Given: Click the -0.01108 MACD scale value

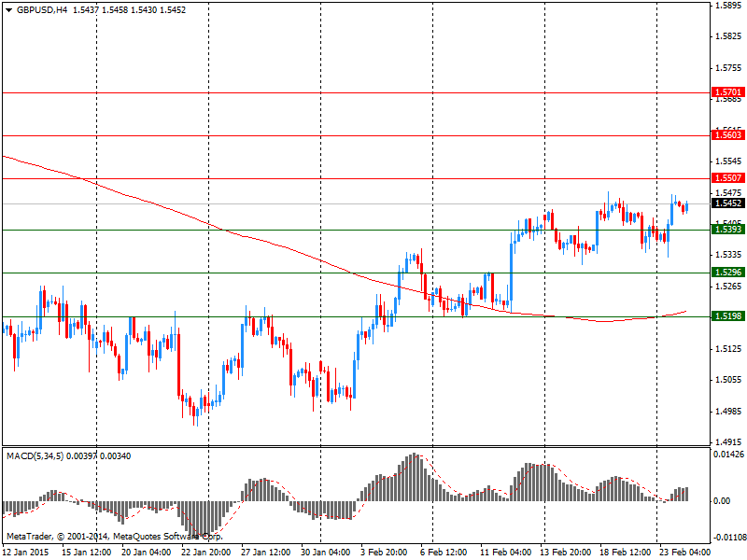Looking at the screenshot, I should pos(729,538).
